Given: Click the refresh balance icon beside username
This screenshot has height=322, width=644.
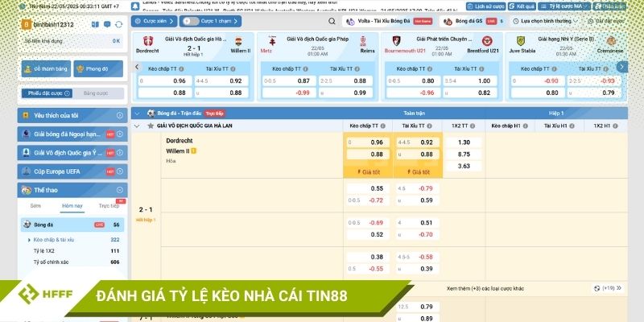Looking at the screenshot, I should (118, 25).
